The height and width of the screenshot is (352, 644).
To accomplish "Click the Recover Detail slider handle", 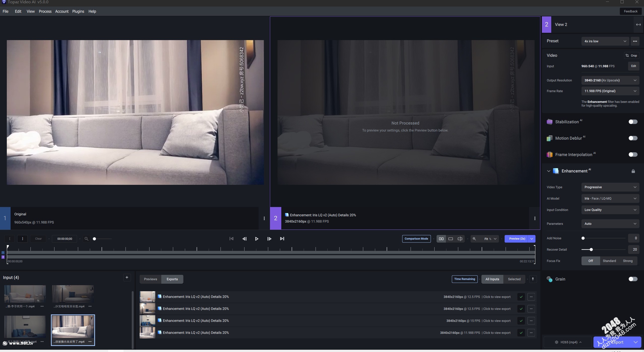I will (591, 249).
